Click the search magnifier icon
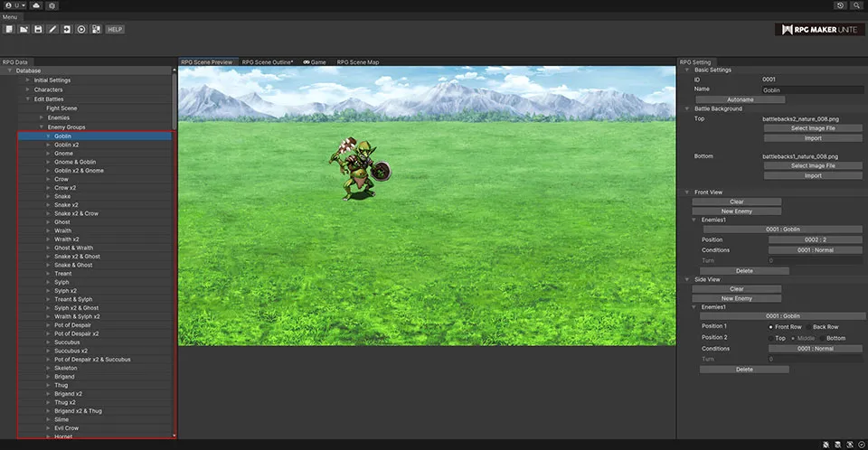The image size is (868, 450). [x=856, y=5]
